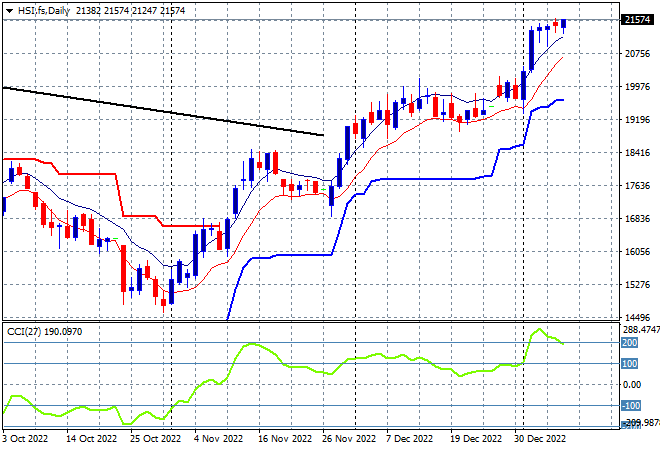Screen dimensions: 660x450
Task: Click the 16056 price axis value
Action: (x=637, y=251)
